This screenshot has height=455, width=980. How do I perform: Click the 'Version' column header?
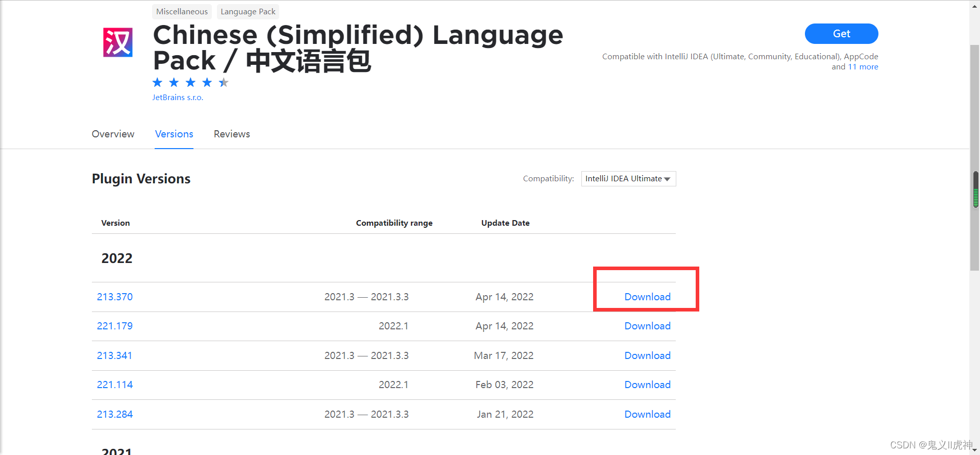pos(115,223)
